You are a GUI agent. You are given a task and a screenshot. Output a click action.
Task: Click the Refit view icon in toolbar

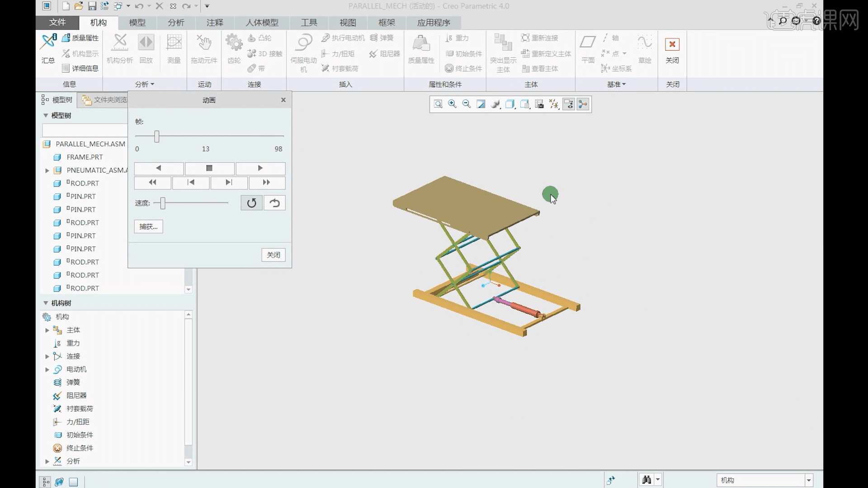[438, 104]
